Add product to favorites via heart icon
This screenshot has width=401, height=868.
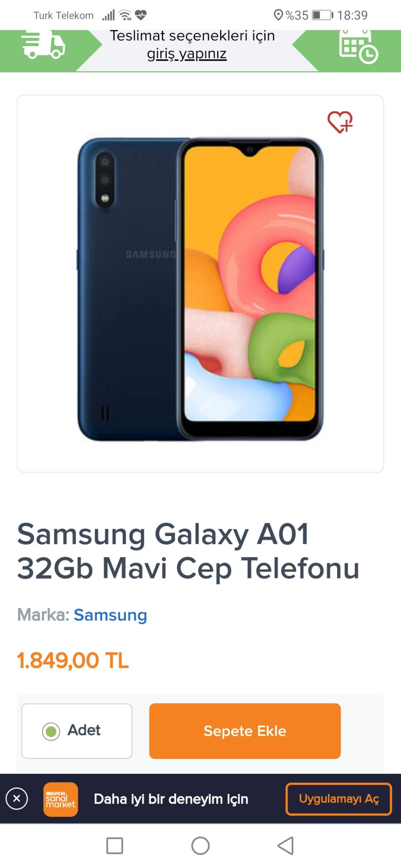(x=340, y=122)
